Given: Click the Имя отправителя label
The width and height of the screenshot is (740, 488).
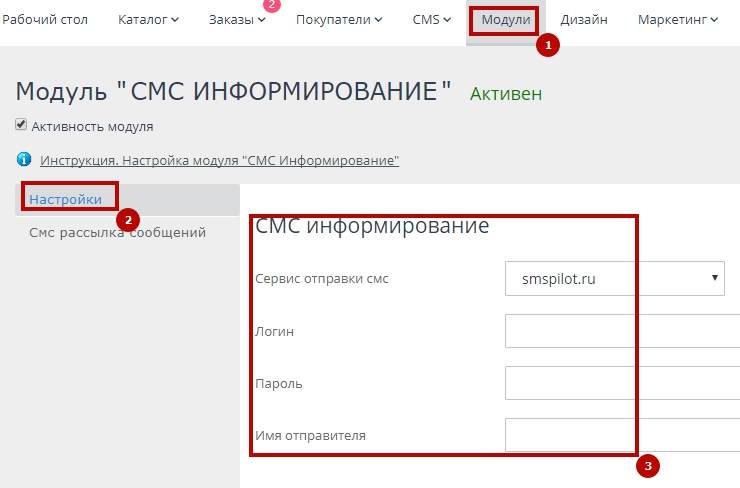Looking at the screenshot, I should pyautogui.click(x=311, y=435).
